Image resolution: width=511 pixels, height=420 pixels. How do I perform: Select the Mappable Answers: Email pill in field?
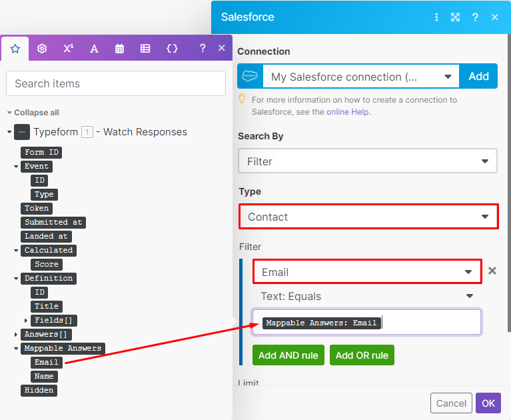322,323
